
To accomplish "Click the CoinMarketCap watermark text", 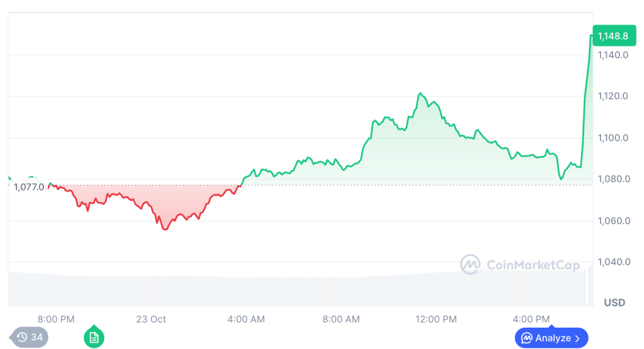I will [533, 265].
